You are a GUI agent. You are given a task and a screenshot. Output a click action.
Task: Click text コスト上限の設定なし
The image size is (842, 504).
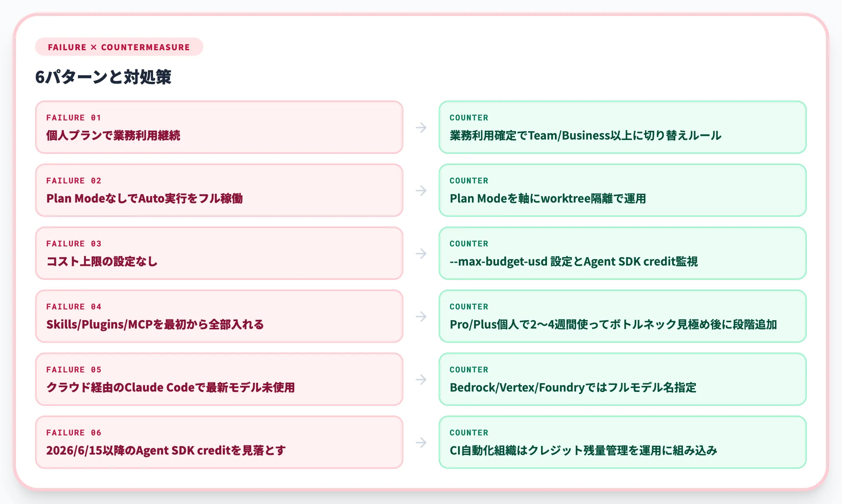point(102,262)
